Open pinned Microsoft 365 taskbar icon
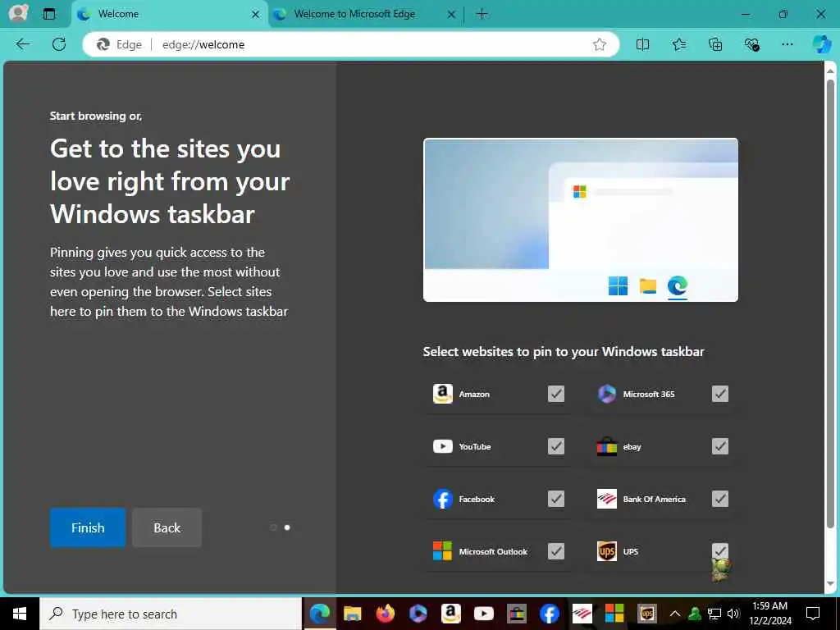Screen dimensions: 840x630 point(418,614)
